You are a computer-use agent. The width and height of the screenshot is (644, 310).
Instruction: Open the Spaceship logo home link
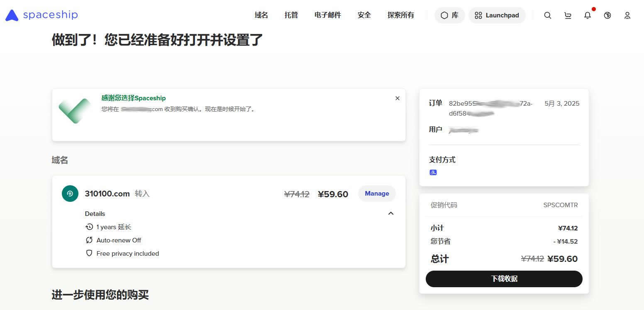pos(41,15)
